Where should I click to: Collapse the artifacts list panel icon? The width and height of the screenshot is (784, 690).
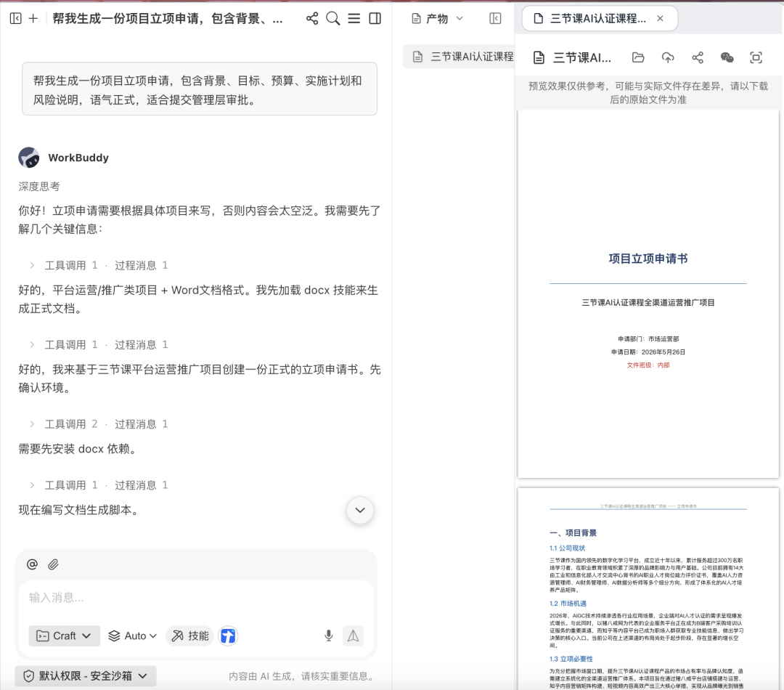point(495,18)
